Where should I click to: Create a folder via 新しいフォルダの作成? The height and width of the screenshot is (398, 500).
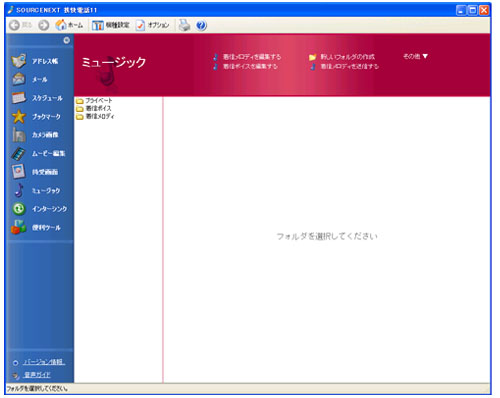(342, 57)
